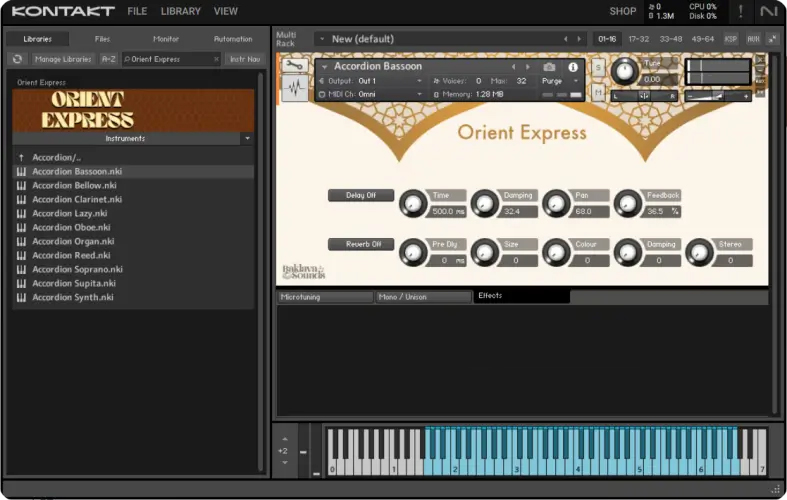This screenshot has width=787, height=500.
Task: Turn the delay Time knob
Action: coord(413,203)
